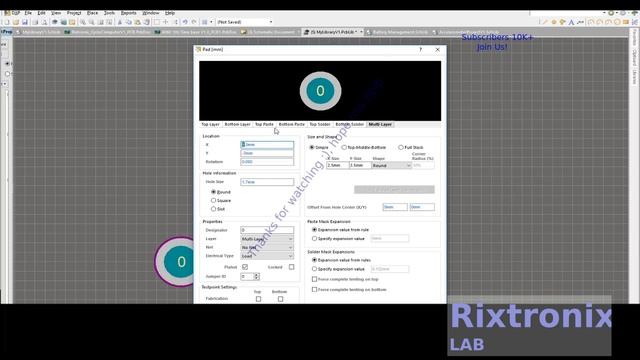
Task: Click the Y location input field
Action: (x=267, y=153)
